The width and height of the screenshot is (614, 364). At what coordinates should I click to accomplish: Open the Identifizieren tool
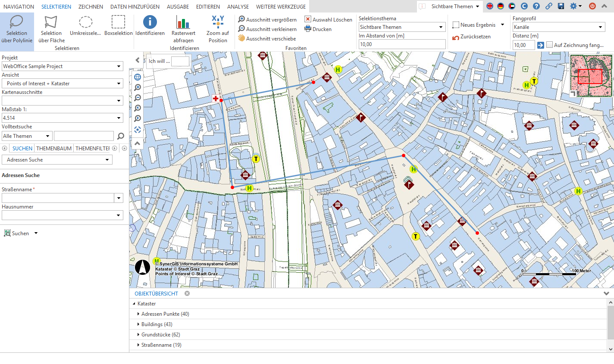[150, 26]
